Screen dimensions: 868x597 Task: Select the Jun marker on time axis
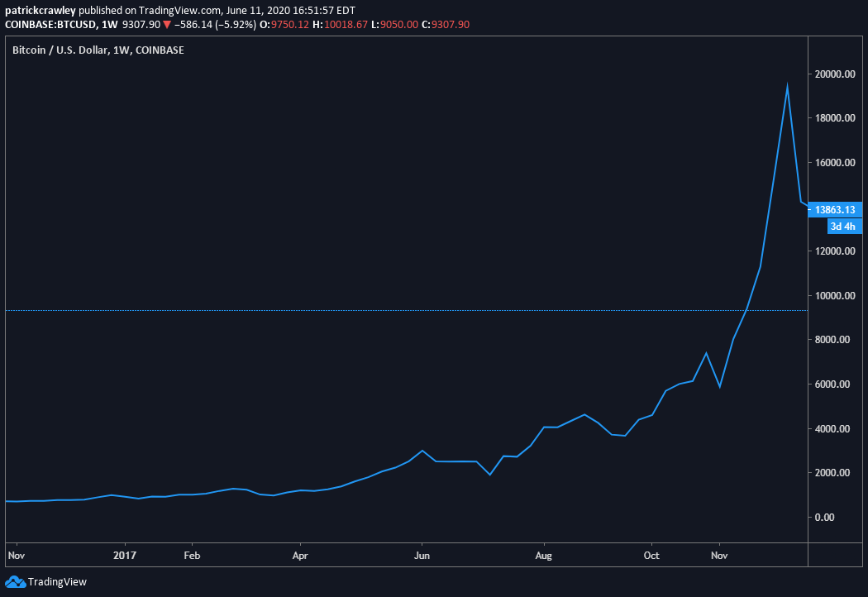(x=422, y=556)
